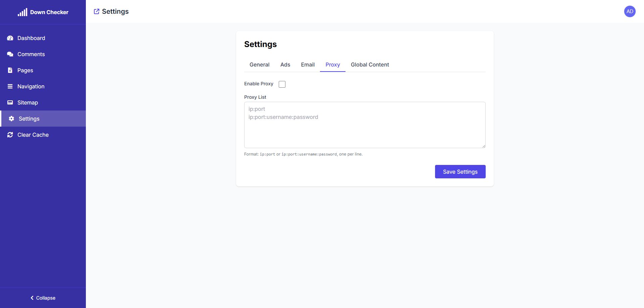Open the Email settings tab
The image size is (644, 308).
coord(308,64)
